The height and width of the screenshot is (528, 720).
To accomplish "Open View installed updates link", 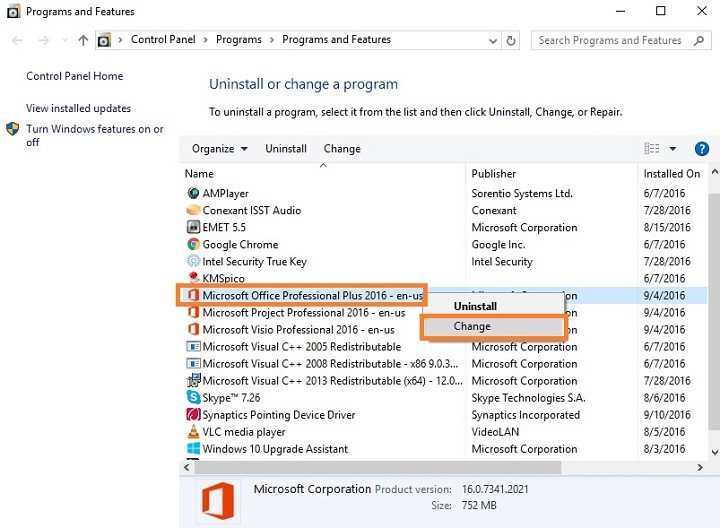I will 78,108.
